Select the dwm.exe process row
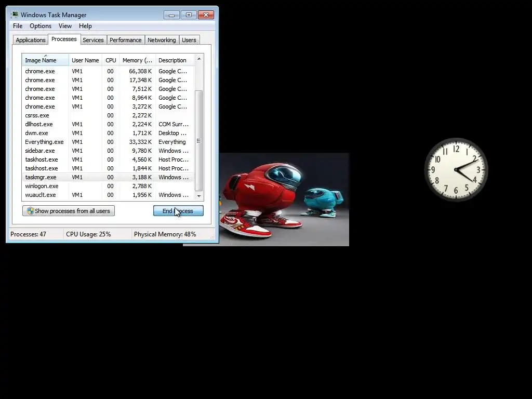 [108, 133]
